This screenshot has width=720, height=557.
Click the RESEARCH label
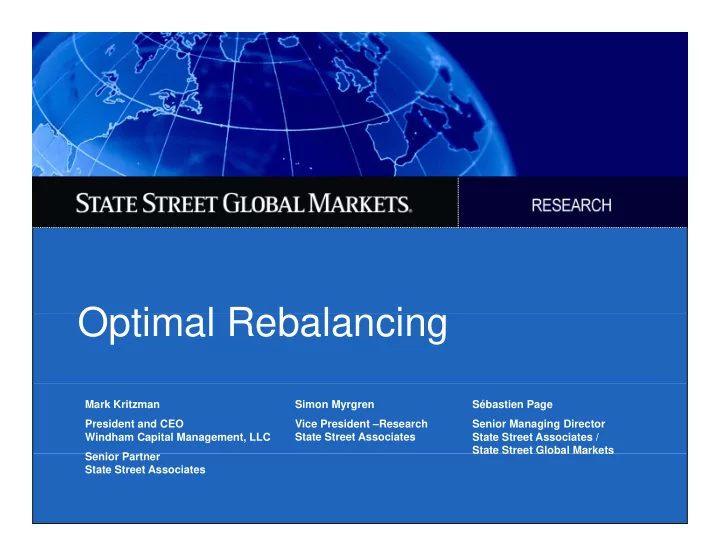click(571, 205)
